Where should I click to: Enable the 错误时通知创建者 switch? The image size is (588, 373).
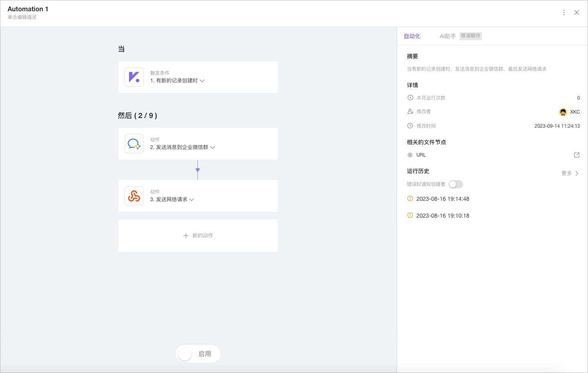click(456, 184)
